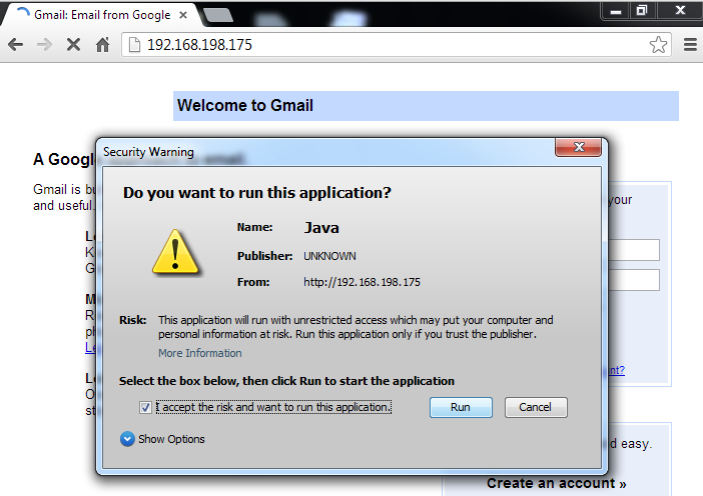Screen dimensions: 703x496
Task: Select the Gmail: Email from Google tab
Action: click(x=101, y=15)
